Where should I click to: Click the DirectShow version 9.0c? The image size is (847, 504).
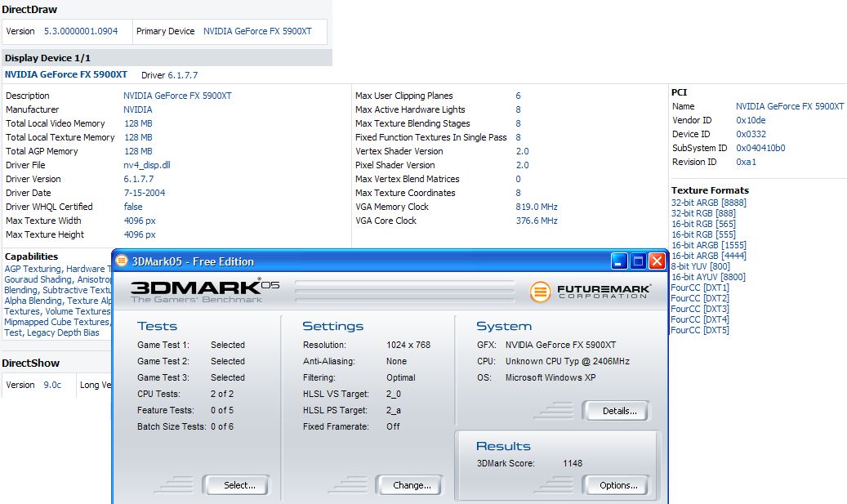point(52,386)
